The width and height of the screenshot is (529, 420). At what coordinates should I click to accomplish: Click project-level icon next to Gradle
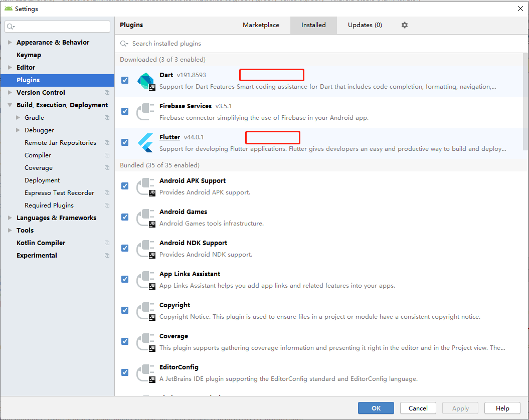107,117
